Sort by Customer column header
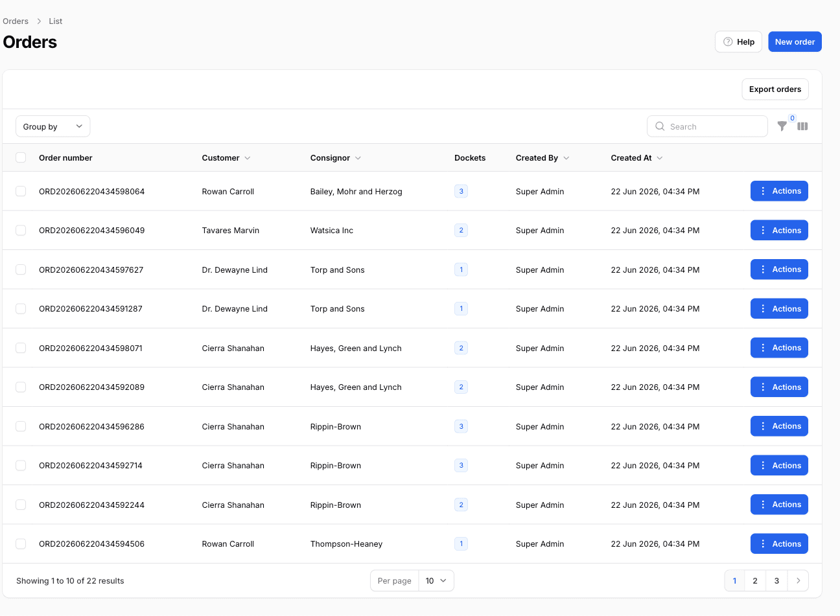Image resolution: width=840 pixels, height=616 pixels. pos(226,158)
